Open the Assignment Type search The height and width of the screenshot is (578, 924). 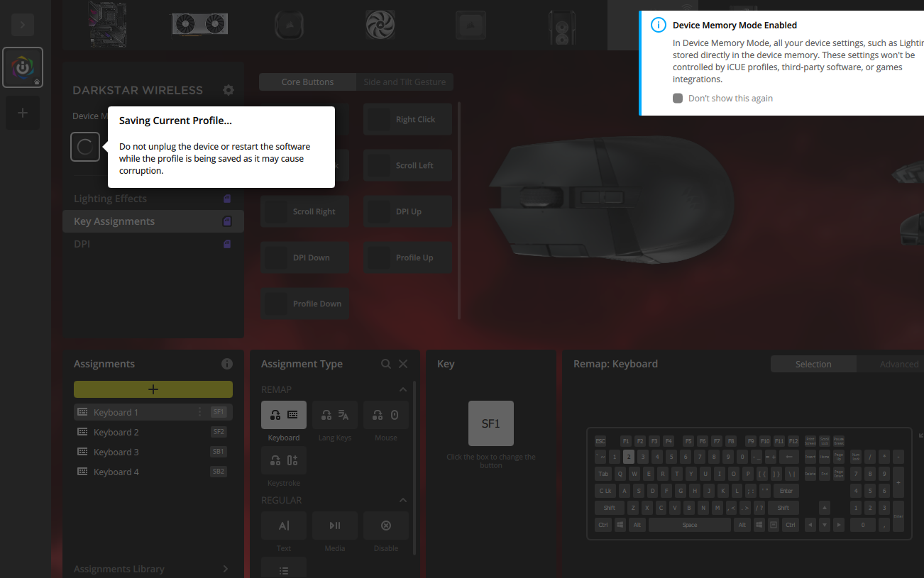(385, 363)
